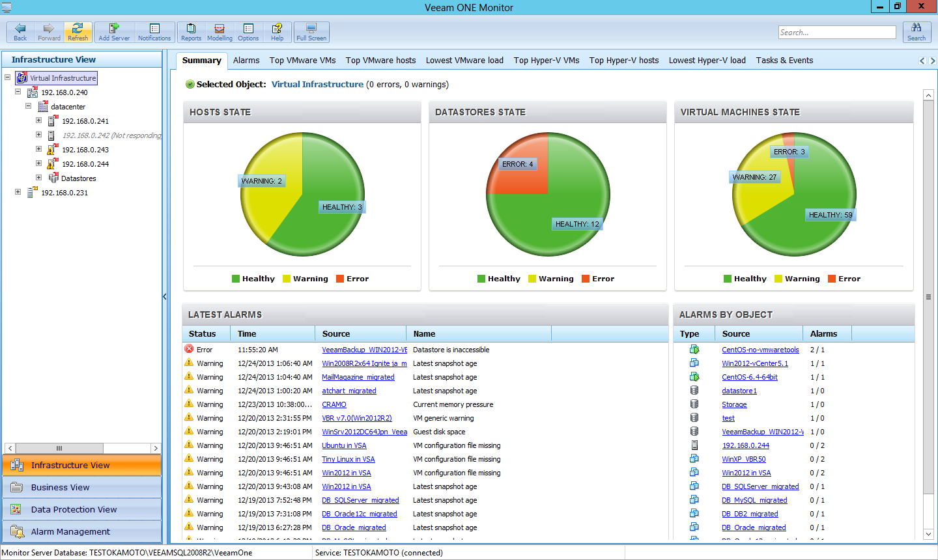This screenshot has width=938, height=560.
Task: Click the datastore icon beside datastore1
Action: [x=694, y=390]
